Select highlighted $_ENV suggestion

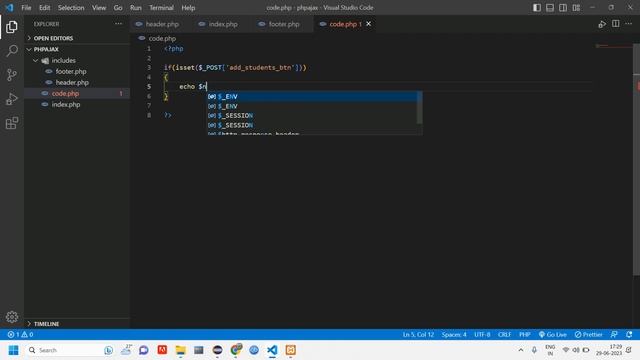[x=312, y=96]
